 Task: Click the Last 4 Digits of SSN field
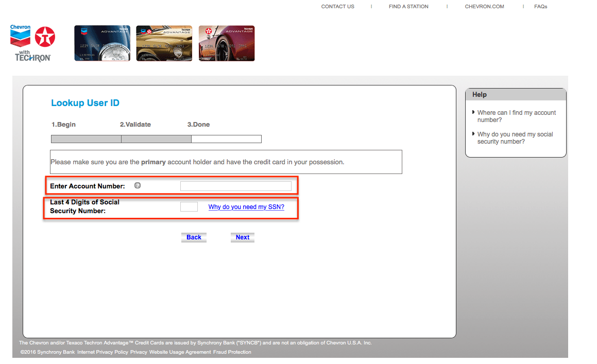(189, 207)
